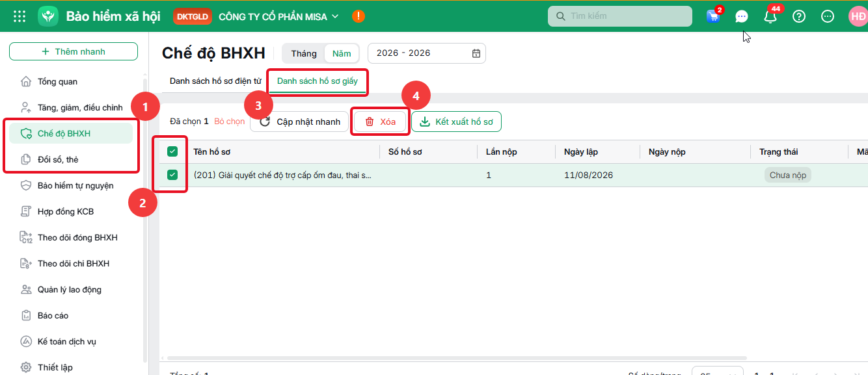Viewport: 868px width, 375px height.
Task: Click the Thiết lập gear icon
Action: tap(26, 367)
